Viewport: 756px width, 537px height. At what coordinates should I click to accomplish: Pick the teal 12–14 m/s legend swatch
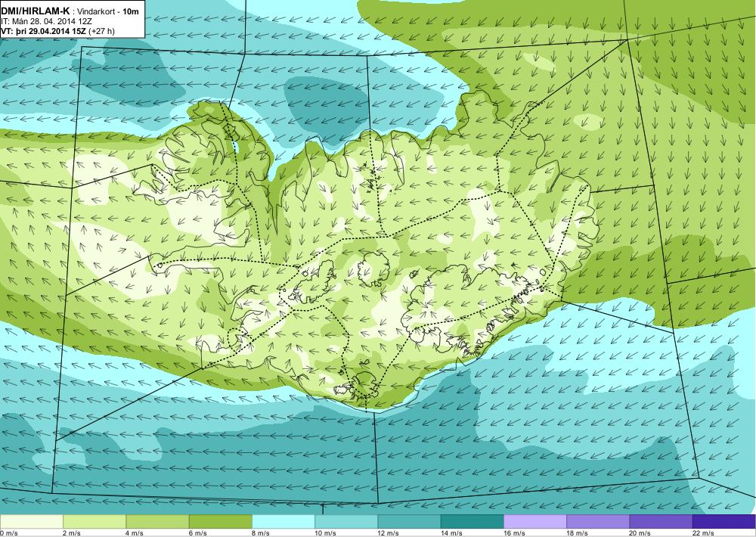pyautogui.click(x=409, y=522)
